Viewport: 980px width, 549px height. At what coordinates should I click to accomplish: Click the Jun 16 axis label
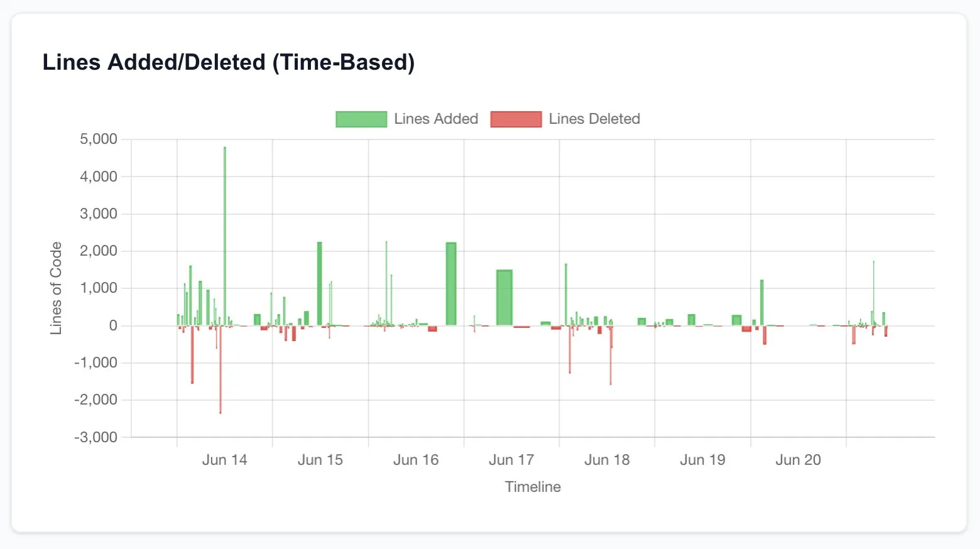(416, 460)
